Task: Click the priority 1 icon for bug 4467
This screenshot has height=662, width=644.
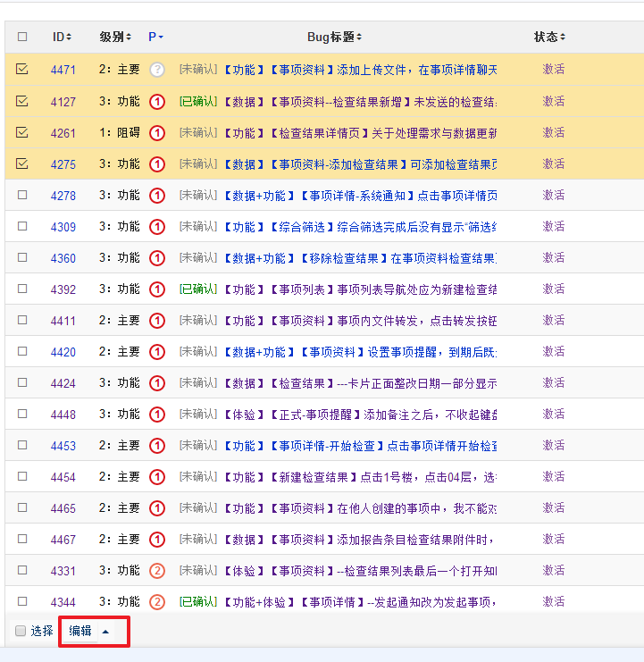Action: (x=157, y=540)
